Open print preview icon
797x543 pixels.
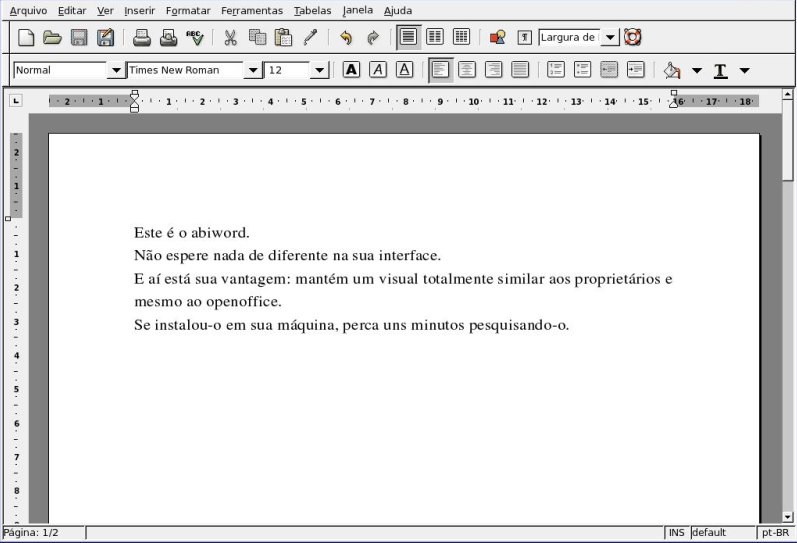tap(168, 37)
